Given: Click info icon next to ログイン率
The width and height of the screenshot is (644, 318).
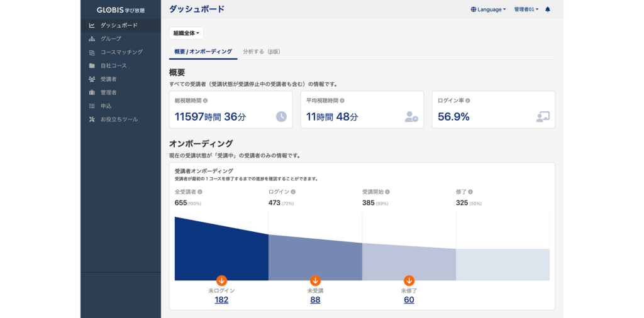Looking at the screenshot, I should click(x=467, y=101).
